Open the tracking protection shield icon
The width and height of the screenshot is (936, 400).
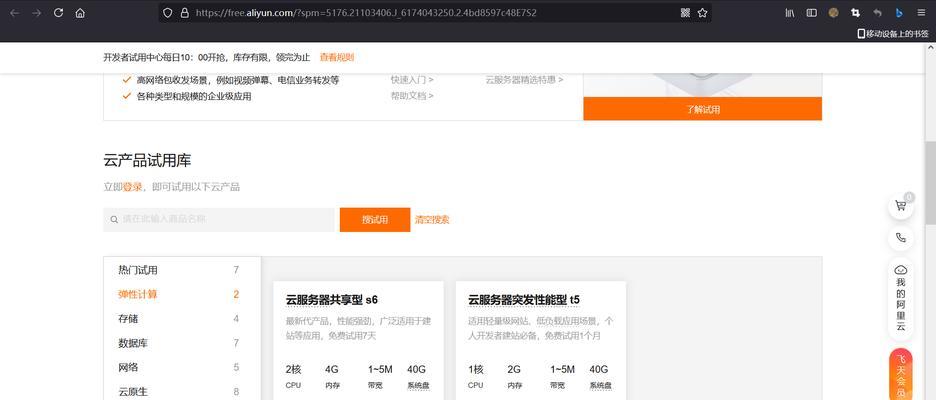click(x=168, y=13)
